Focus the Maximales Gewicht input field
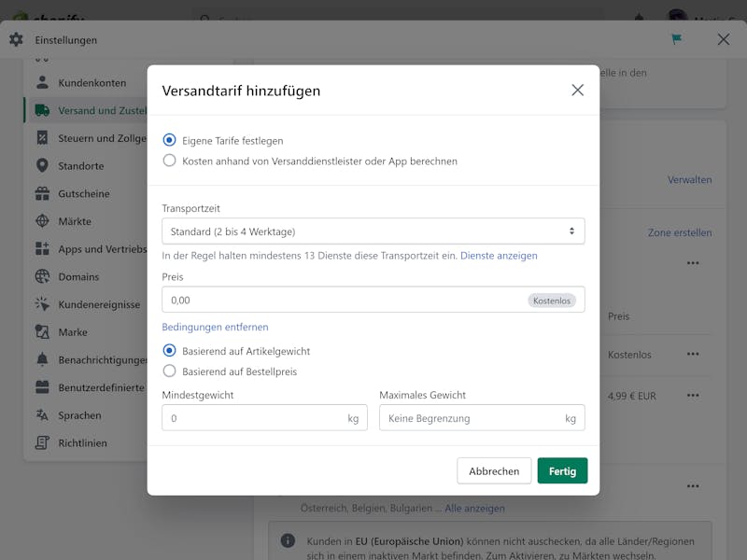The width and height of the screenshot is (747, 560). tap(482, 418)
